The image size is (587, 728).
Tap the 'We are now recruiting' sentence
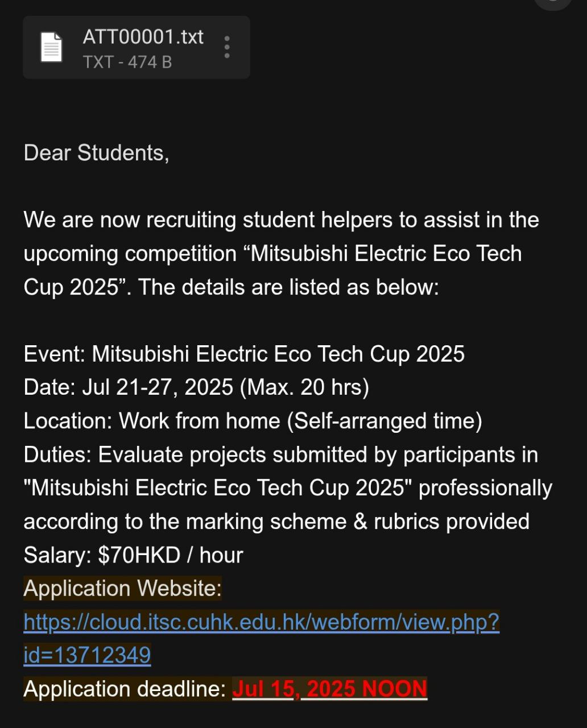(281, 220)
